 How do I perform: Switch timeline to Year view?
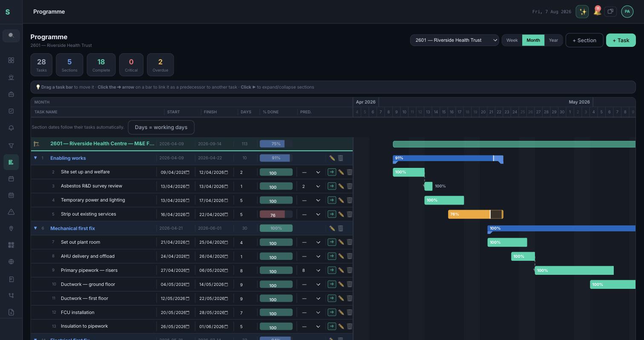(553, 40)
